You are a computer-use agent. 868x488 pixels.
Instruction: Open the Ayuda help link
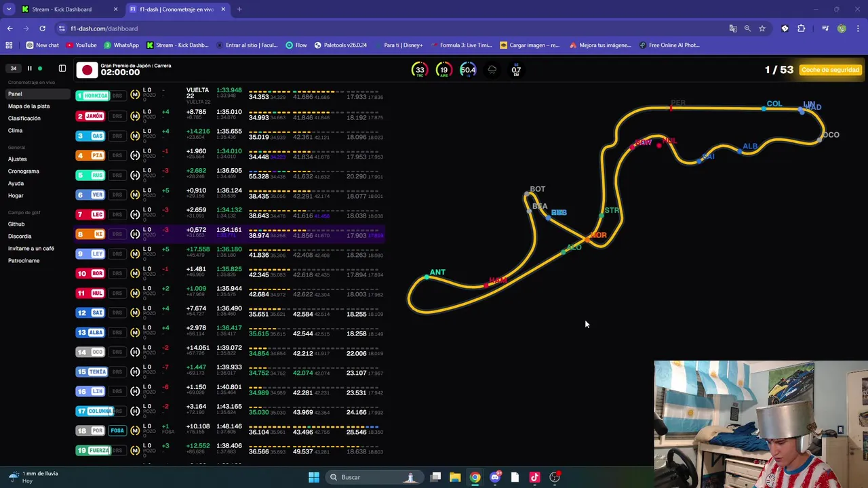[x=16, y=184]
